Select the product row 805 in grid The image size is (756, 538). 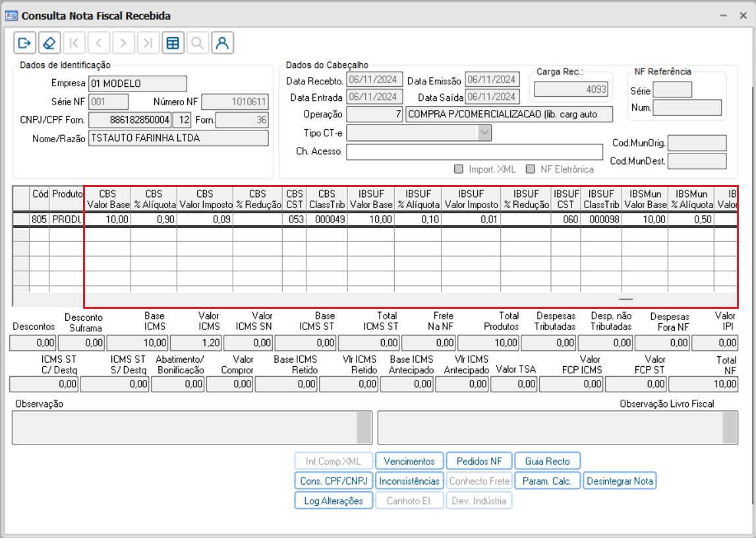40,219
